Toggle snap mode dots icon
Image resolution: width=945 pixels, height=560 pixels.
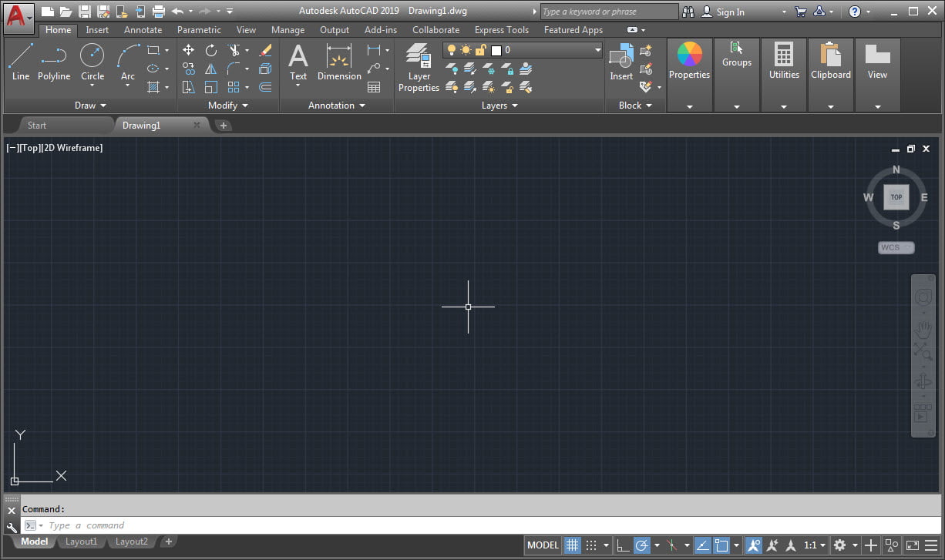tap(591, 545)
